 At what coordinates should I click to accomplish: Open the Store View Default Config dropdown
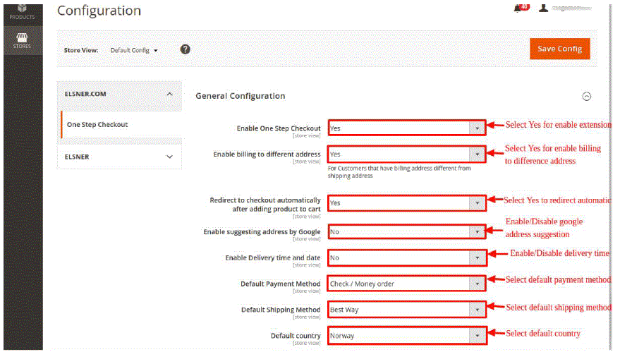tap(134, 50)
